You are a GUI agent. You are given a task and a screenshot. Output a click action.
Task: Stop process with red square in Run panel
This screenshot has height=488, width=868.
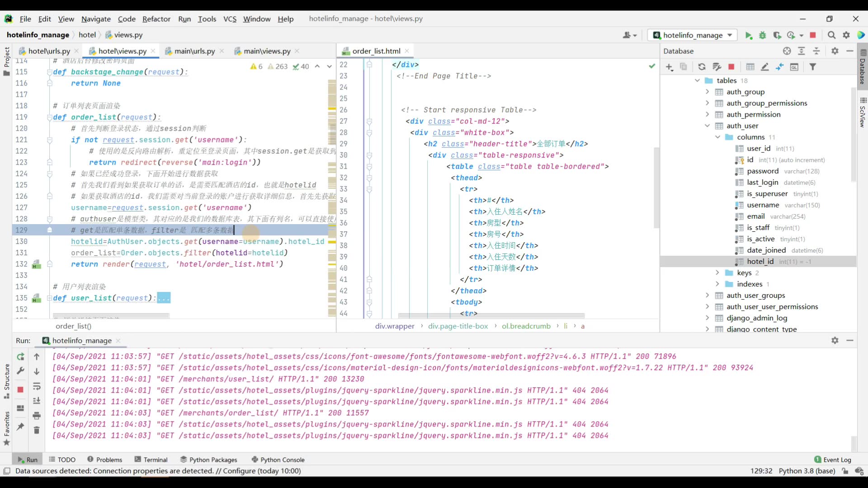[x=20, y=389]
